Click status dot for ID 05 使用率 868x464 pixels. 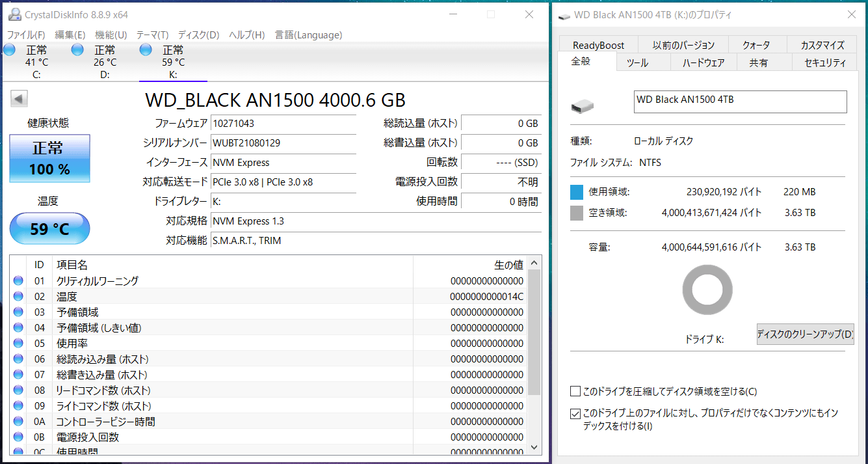coord(18,344)
